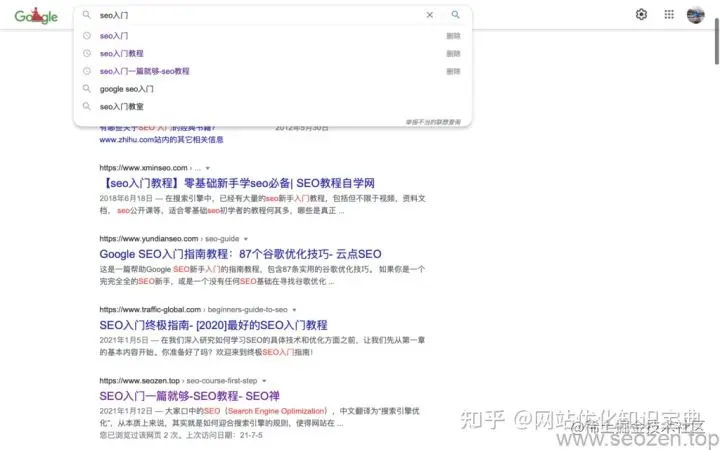The height and width of the screenshot is (450, 720).
Task: Clear the search box with the X icon
Action: (x=429, y=15)
